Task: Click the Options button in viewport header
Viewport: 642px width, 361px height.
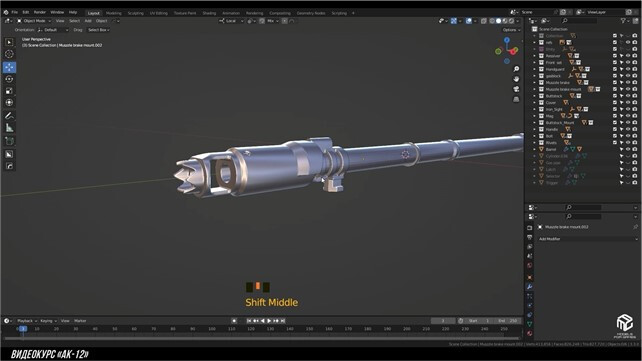Action: 511,30
